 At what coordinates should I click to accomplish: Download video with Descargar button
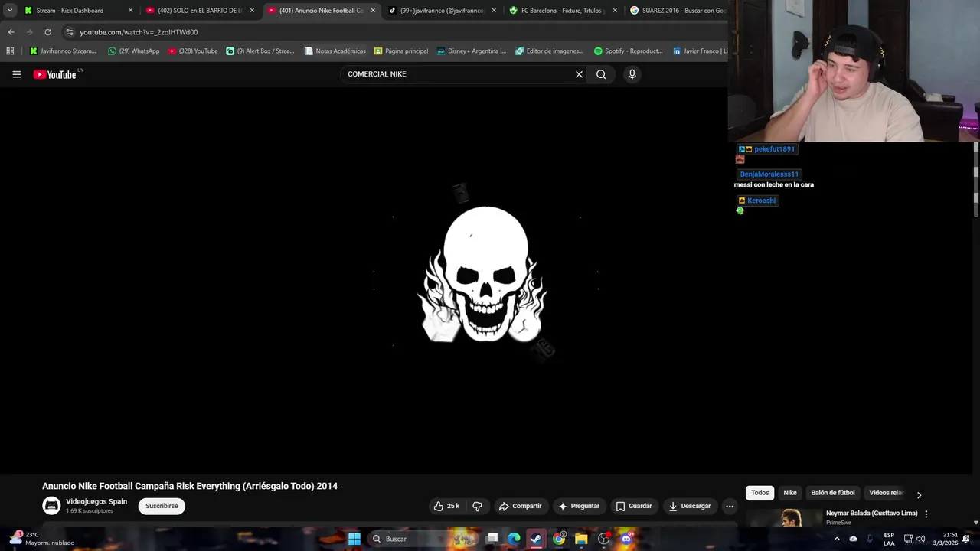[x=690, y=506]
